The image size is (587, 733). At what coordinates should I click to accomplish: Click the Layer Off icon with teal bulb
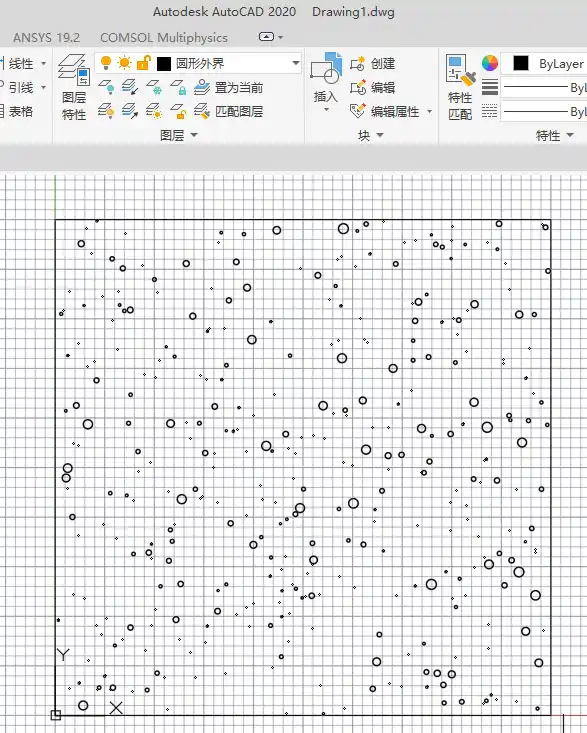point(106,87)
